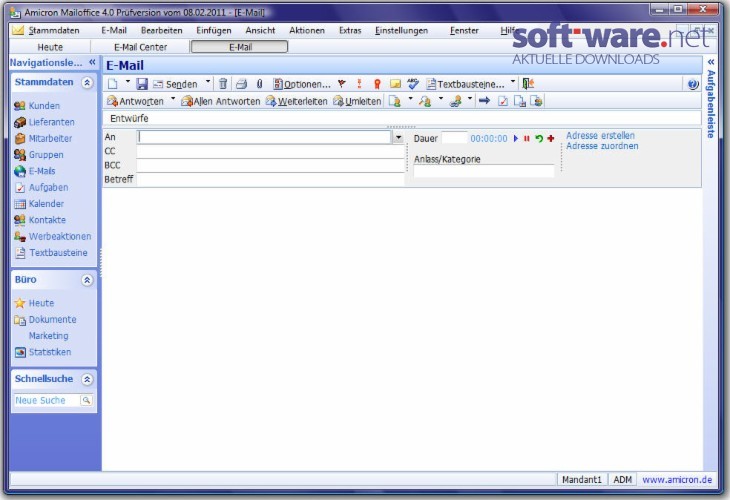Viewport: 730px width, 500px height.
Task: Open the Bearbeiten menu
Action: 162,31
